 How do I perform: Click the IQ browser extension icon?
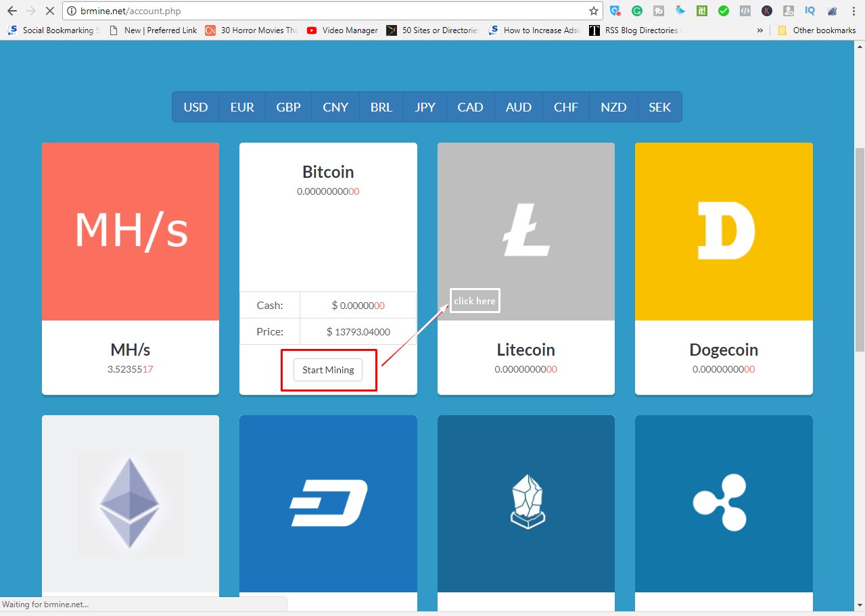pos(810,10)
